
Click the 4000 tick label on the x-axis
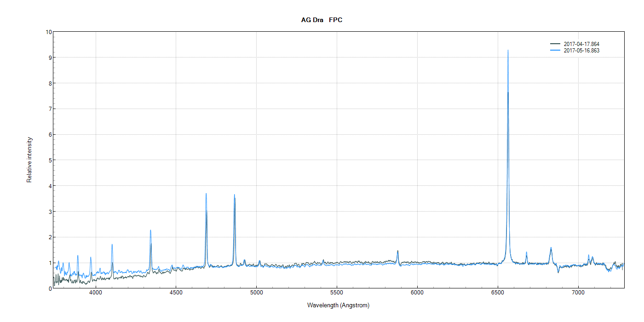pyautogui.click(x=96, y=293)
